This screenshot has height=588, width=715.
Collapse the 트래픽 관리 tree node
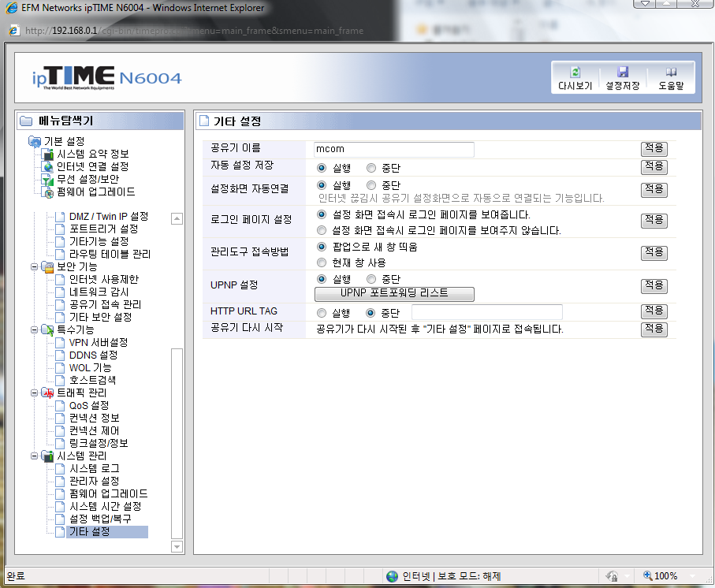[x=34, y=393]
